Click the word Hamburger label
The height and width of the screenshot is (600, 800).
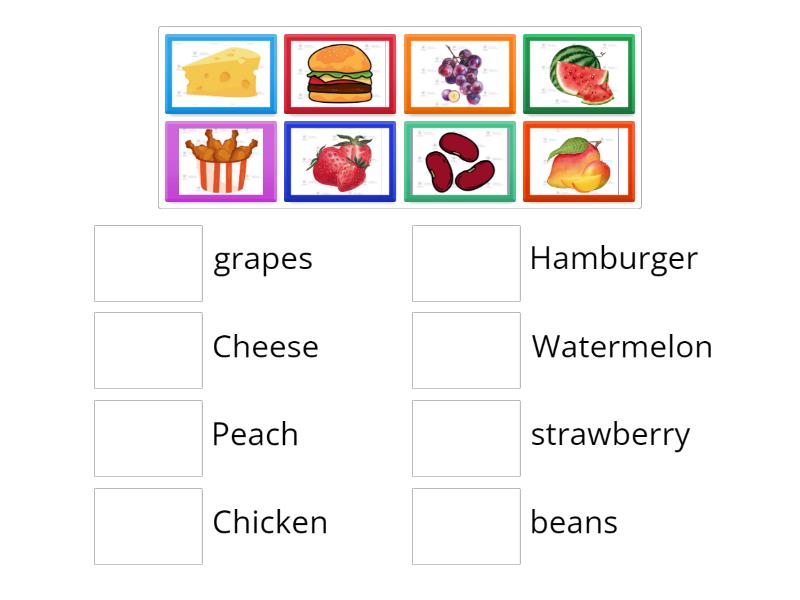(613, 258)
